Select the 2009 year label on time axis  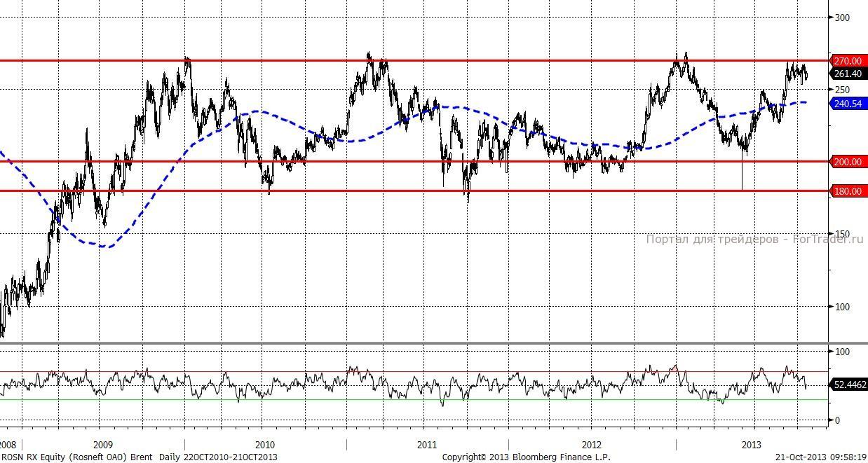click(x=102, y=445)
